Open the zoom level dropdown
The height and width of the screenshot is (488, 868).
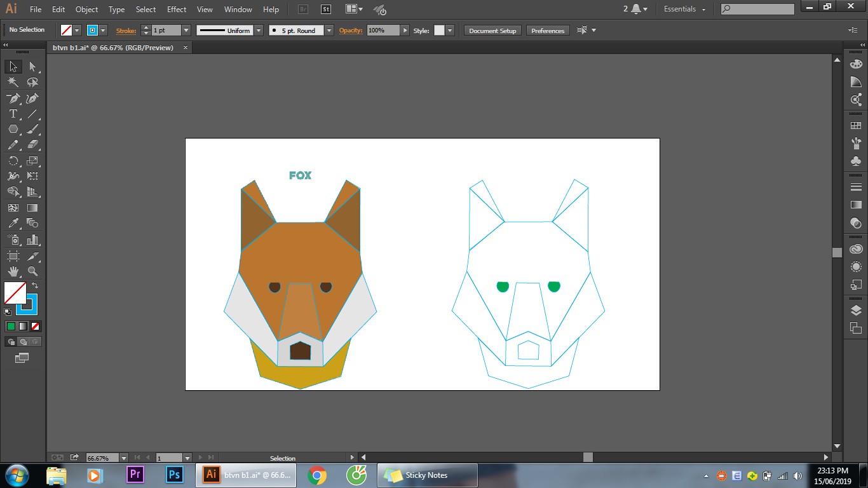pyautogui.click(x=124, y=457)
